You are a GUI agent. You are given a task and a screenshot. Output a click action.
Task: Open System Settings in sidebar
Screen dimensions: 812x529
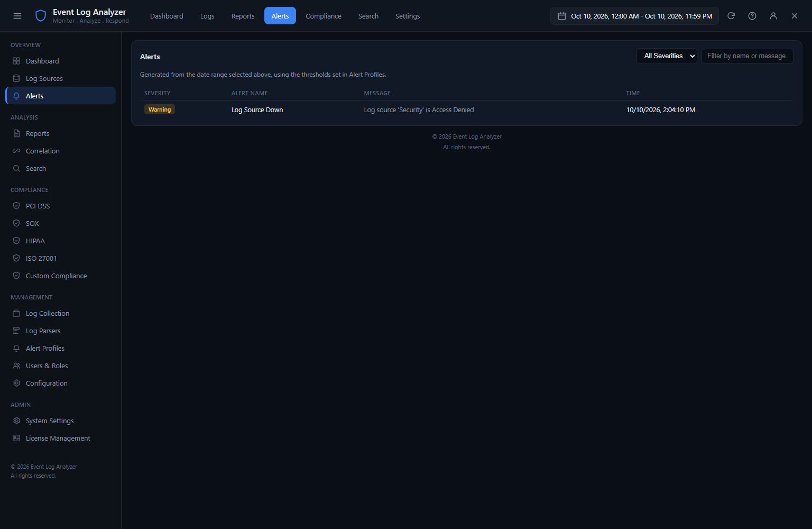pos(60,421)
